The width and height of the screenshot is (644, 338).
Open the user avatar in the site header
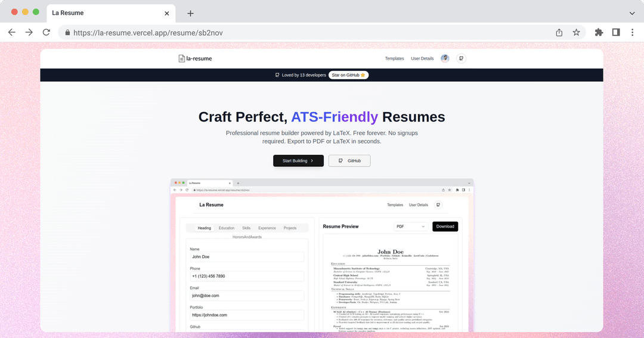[445, 58]
